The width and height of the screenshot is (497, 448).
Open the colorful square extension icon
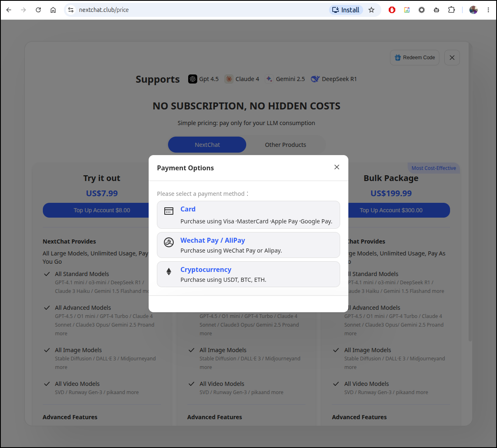[407, 10]
